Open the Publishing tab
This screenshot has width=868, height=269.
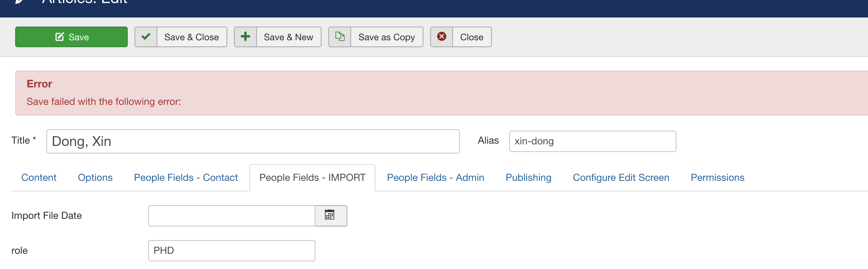pyautogui.click(x=528, y=177)
